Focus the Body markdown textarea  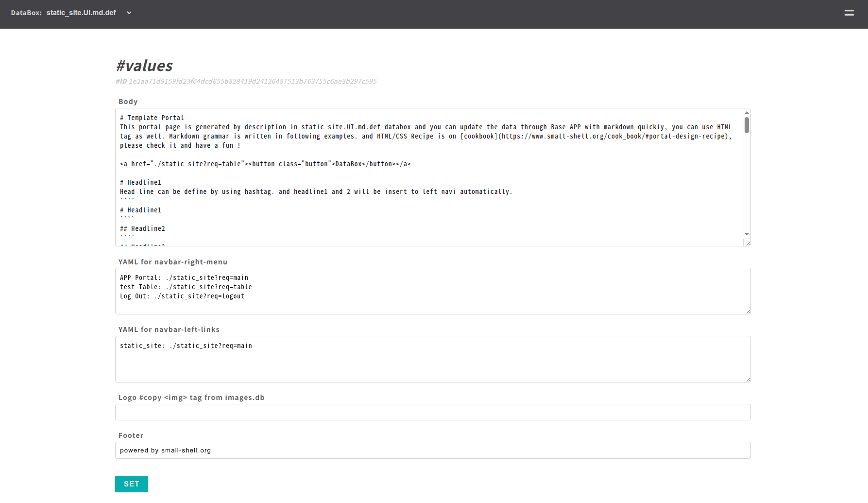click(429, 177)
